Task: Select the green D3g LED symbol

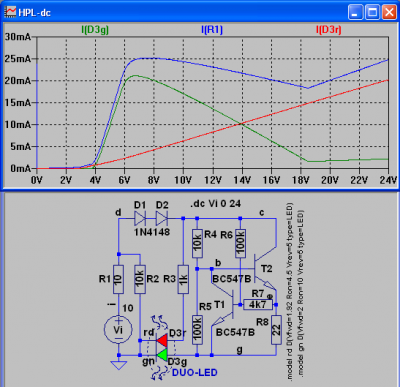Action: click(x=162, y=355)
